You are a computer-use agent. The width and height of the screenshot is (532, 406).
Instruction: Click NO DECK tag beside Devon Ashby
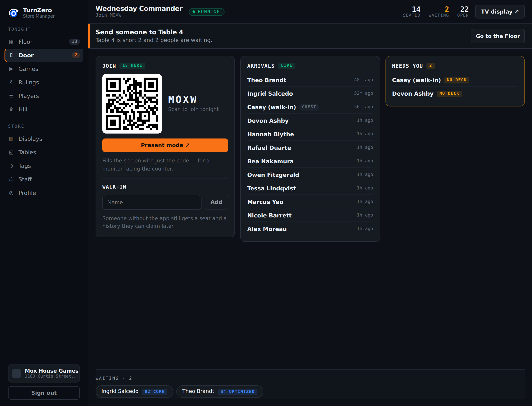[449, 94]
